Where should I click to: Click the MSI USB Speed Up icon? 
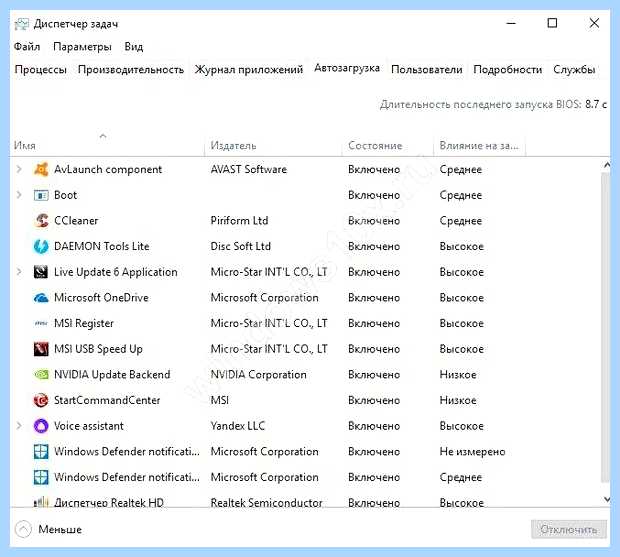41,349
